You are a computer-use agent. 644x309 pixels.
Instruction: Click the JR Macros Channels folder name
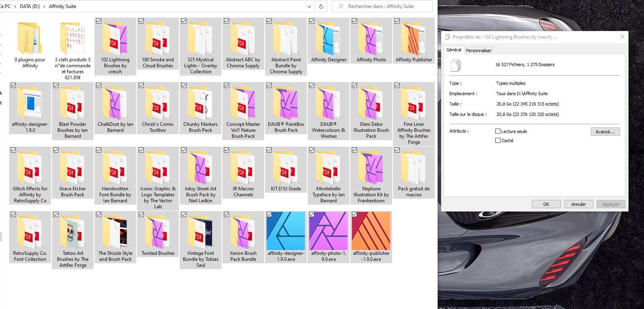[243, 192]
